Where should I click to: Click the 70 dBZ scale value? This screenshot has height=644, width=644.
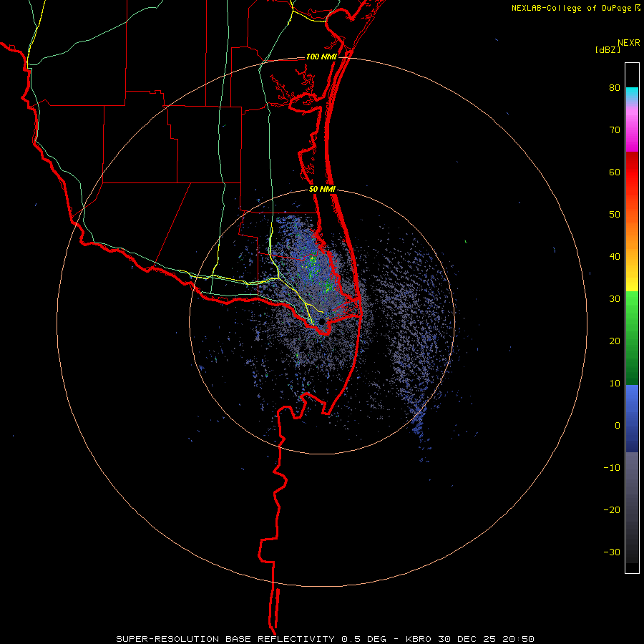coord(615,130)
